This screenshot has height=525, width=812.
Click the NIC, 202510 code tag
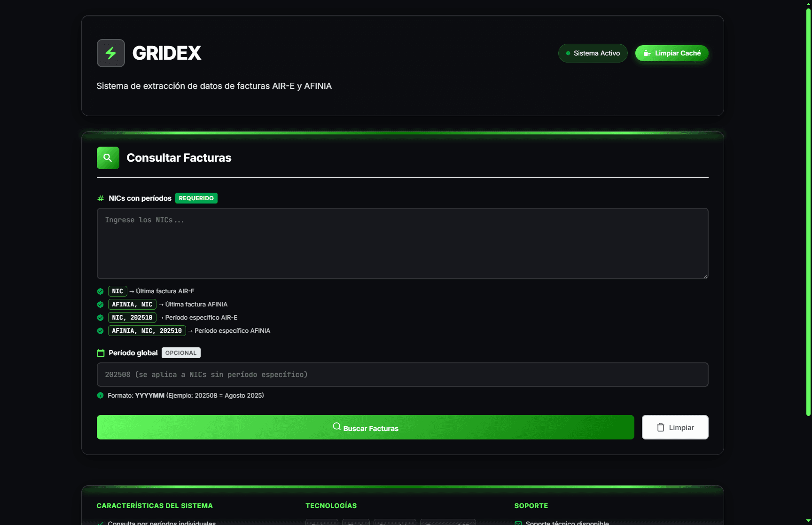(x=132, y=318)
